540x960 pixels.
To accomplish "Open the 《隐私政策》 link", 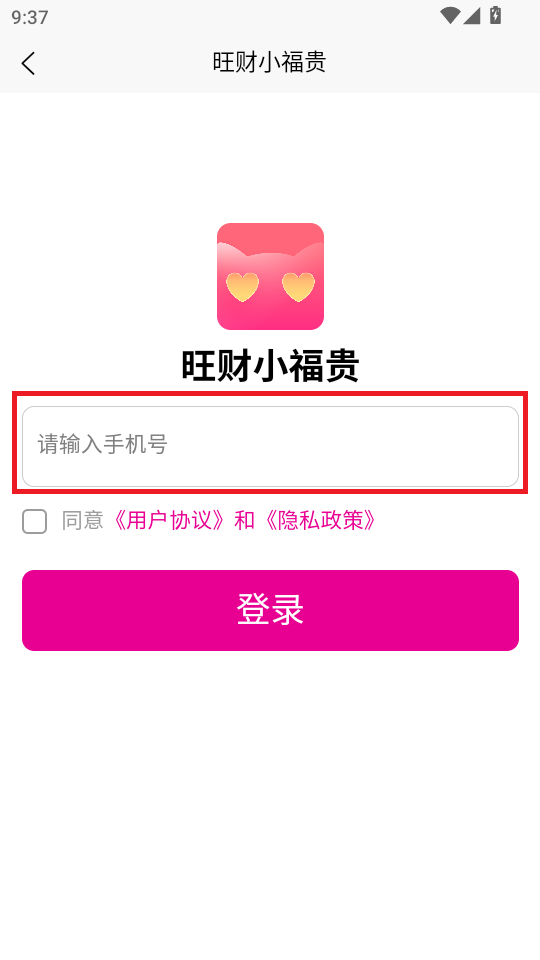I will (318, 520).
